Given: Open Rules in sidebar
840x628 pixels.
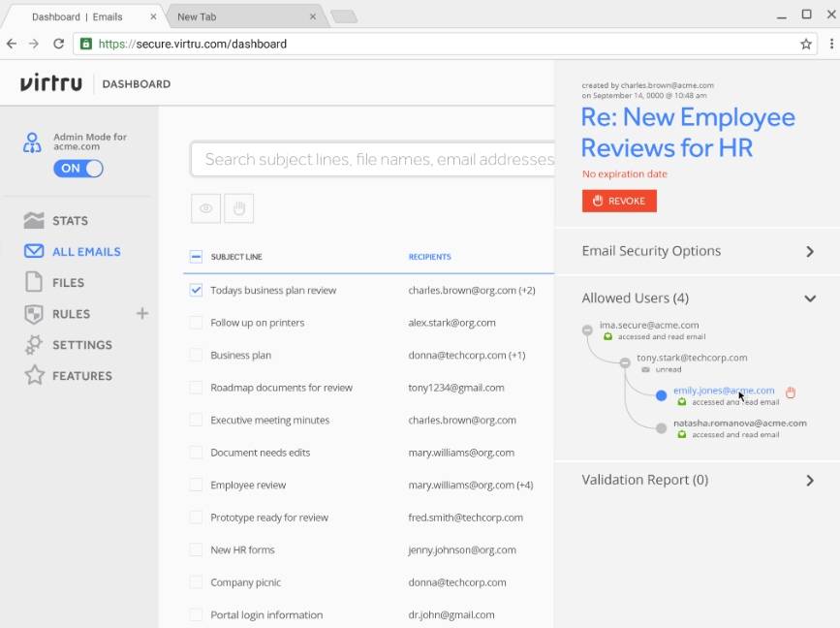Looking at the screenshot, I should coord(72,314).
